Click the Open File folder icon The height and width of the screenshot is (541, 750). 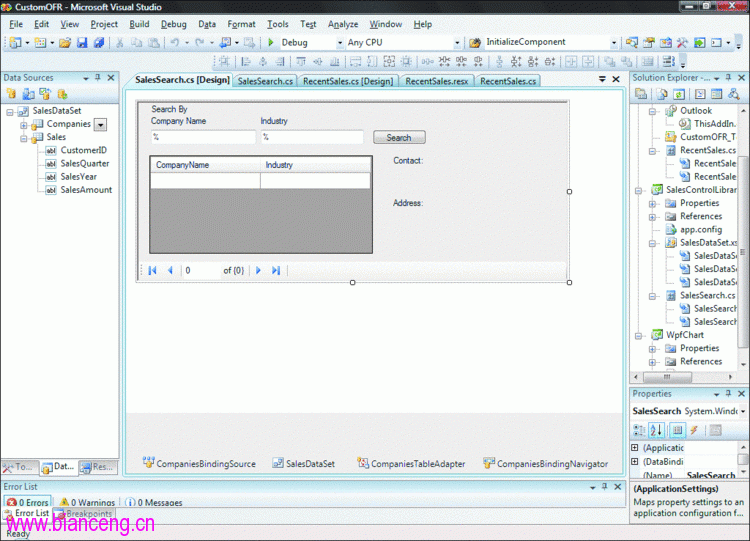pos(65,43)
